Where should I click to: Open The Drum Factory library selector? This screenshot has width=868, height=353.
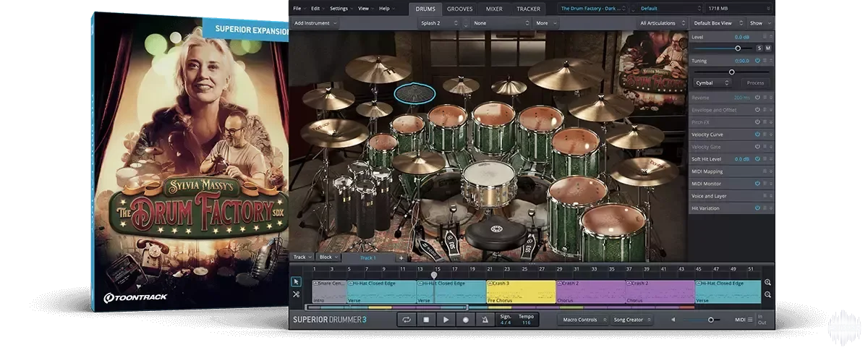click(592, 9)
